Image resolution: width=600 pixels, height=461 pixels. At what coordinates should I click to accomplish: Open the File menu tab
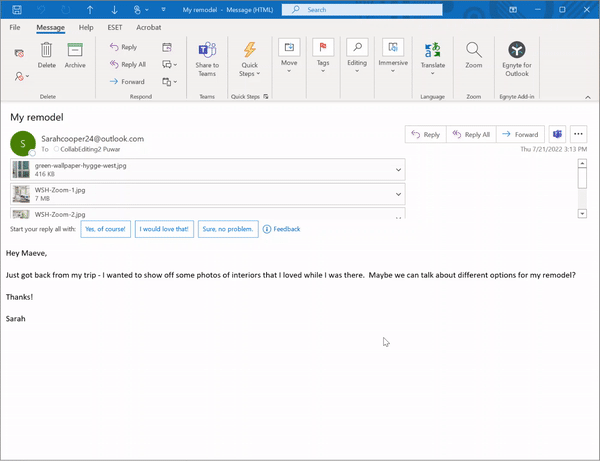coord(15,27)
